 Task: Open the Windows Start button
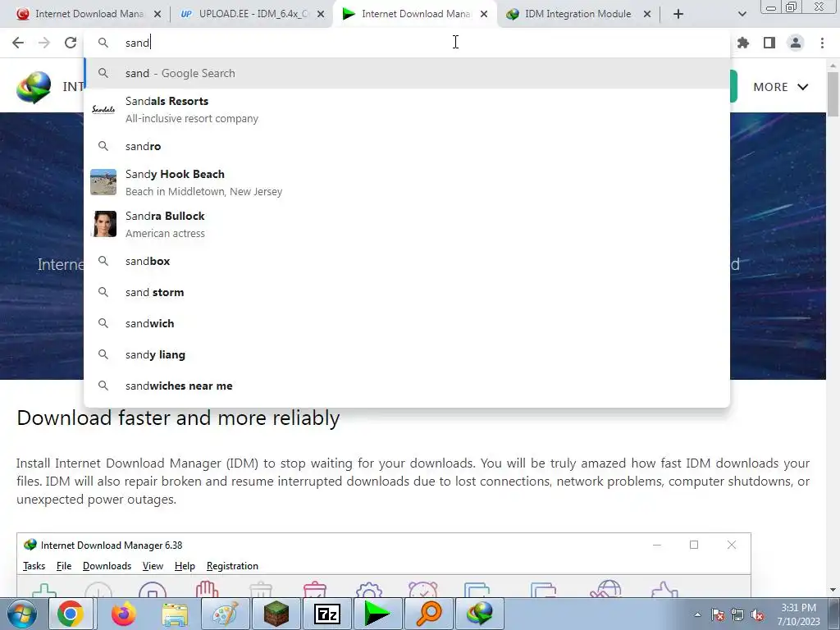22,614
